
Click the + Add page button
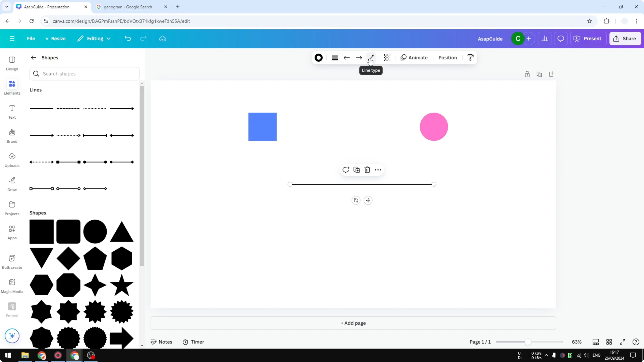point(353,323)
